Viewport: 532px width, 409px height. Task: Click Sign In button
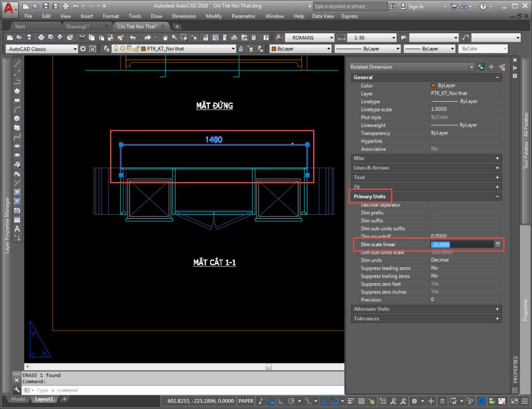point(412,7)
